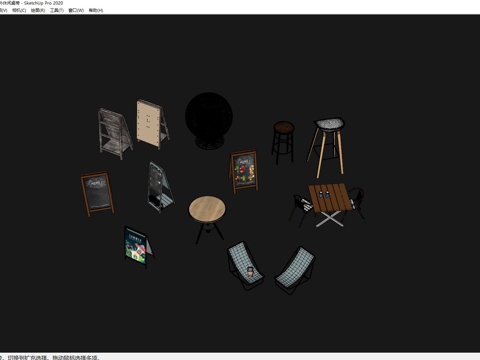The width and height of the screenshot is (480, 360).
Task: Open the 窗口(W) Window menu
Action: [76, 10]
